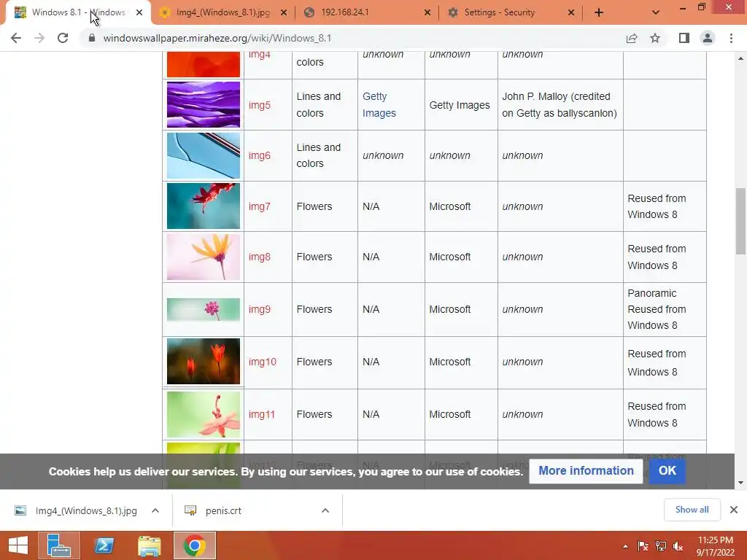
Task: Open a new browser tab
Action: [x=599, y=12]
